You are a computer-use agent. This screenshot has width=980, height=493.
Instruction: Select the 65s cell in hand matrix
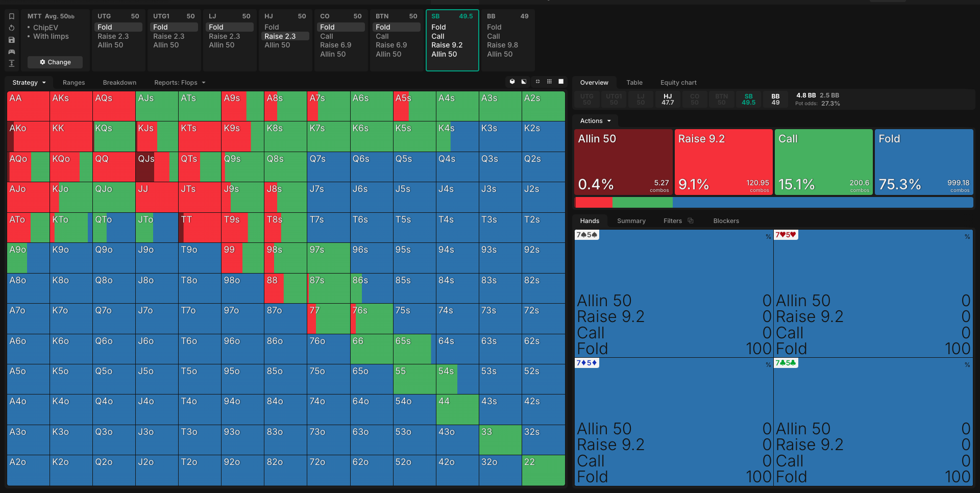point(414,349)
